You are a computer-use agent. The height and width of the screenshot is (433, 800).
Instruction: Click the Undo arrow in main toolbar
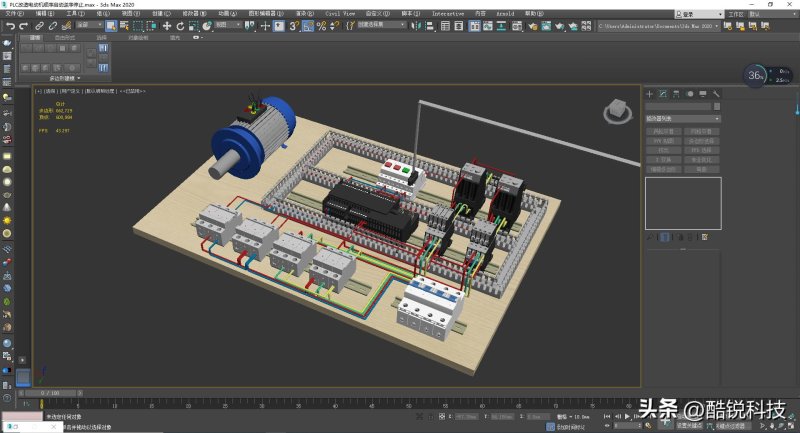(10, 26)
